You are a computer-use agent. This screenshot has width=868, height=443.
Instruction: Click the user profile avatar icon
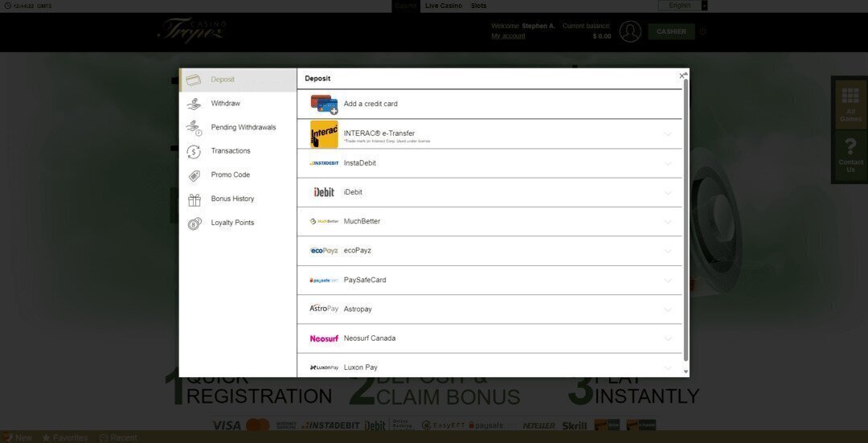[x=630, y=31]
